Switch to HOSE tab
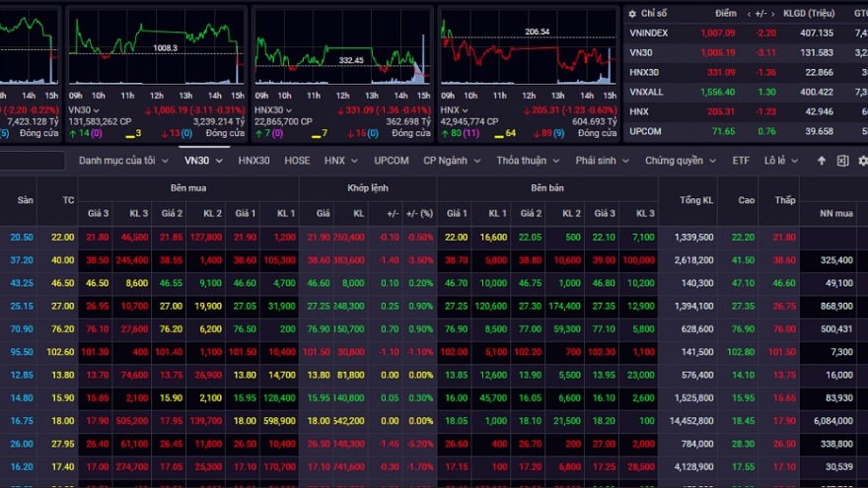Image resolution: width=868 pixels, height=488 pixels. click(x=297, y=161)
